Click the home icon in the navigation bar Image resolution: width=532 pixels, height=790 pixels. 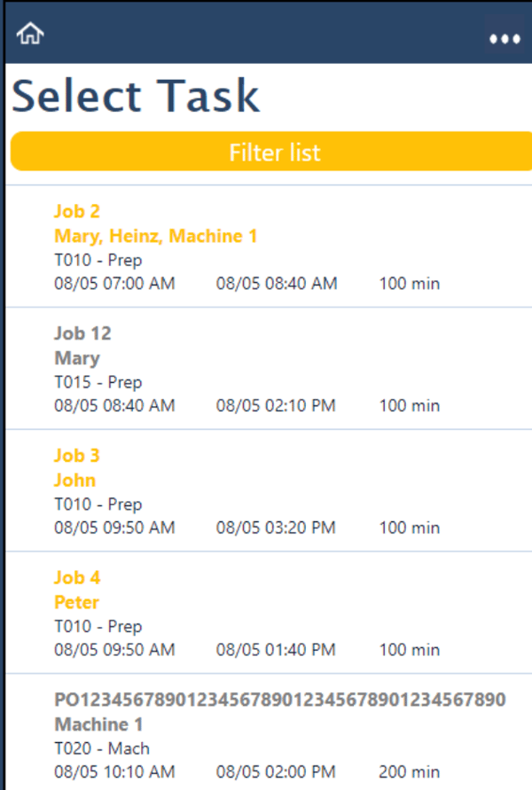tap(29, 32)
